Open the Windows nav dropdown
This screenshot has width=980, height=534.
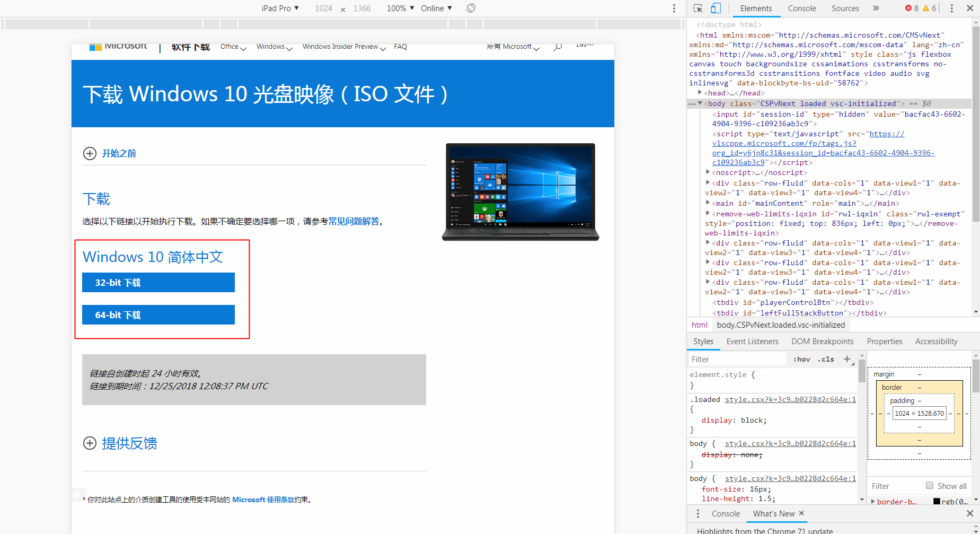pyautogui.click(x=275, y=47)
